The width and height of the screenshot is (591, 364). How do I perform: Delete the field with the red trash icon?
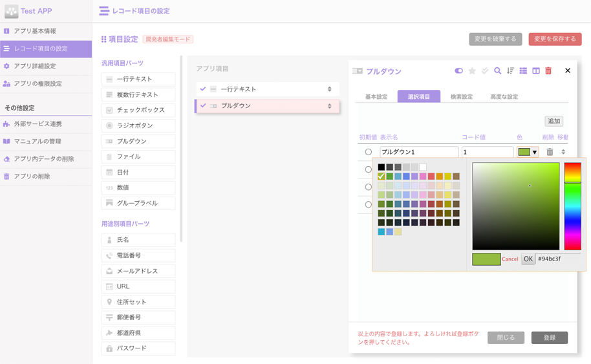pos(548,71)
